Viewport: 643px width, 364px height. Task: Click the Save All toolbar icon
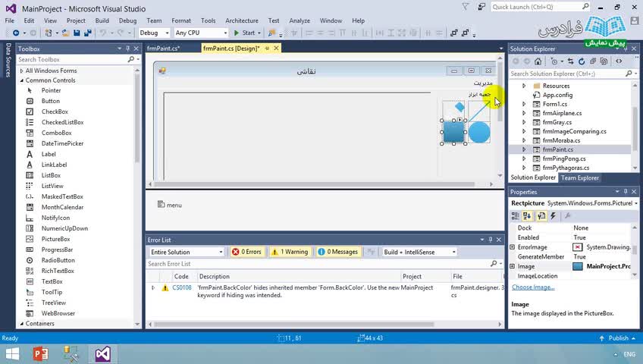click(x=87, y=33)
